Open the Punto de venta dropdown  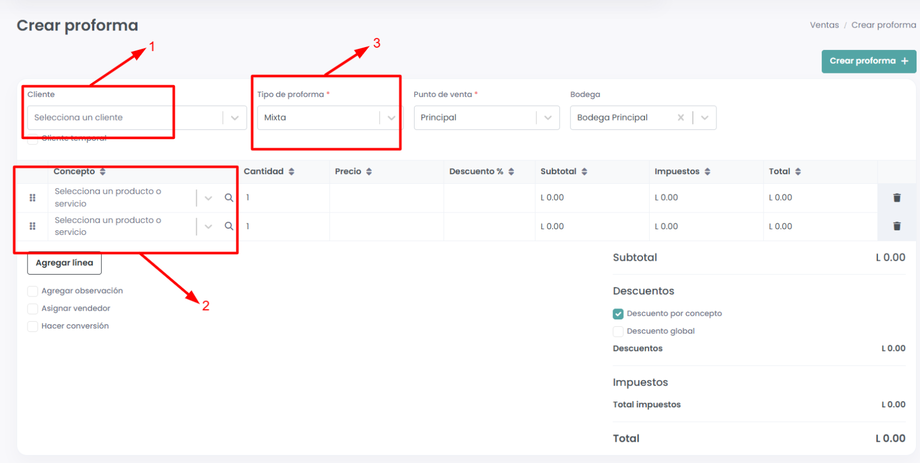pyautogui.click(x=548, y=118)
